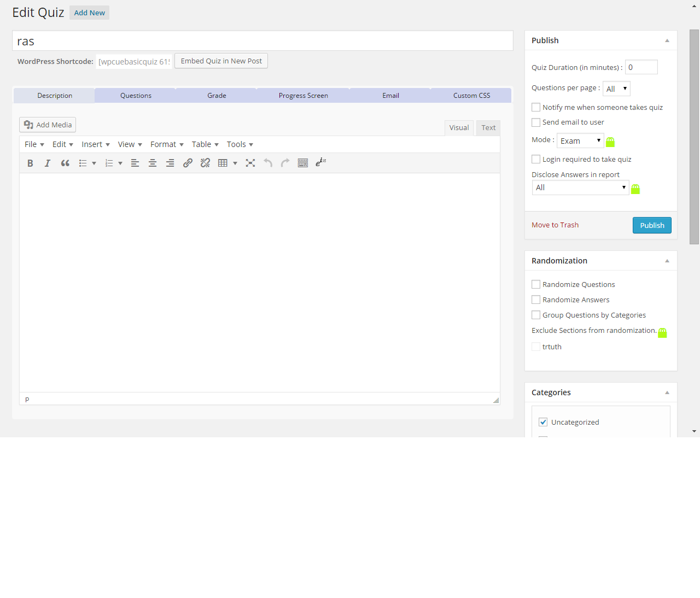Switch editor to Visual mode

coord(459,128)
